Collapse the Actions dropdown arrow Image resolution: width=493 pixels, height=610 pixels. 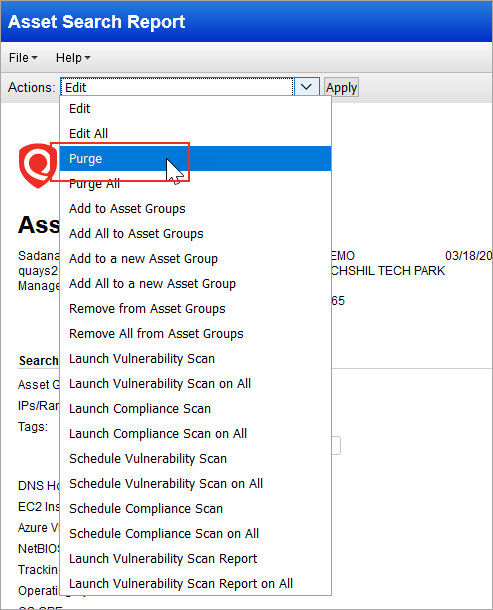pos(307,87)
